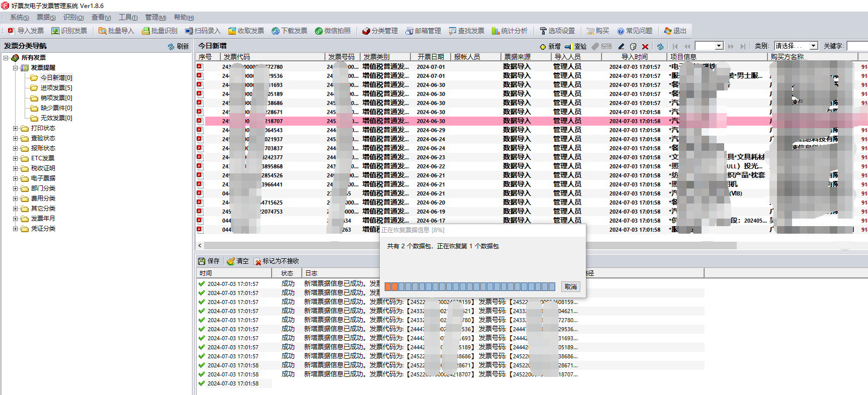Screen dimensions: 868x395
Task: Select 无效发票[0] in tree
Action: tap(56, 118)
